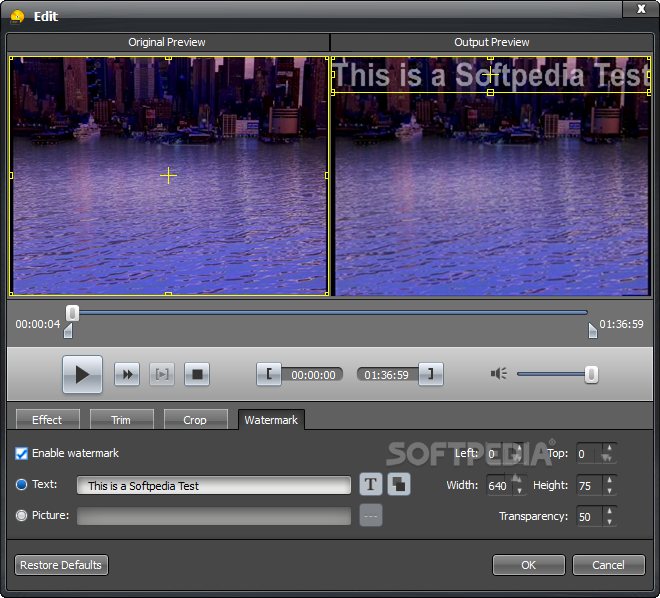Image resolution: width=660 pixels, height=598 pixels.
Task: Decrease the Top value with down arrow
Action: (609, 458)
